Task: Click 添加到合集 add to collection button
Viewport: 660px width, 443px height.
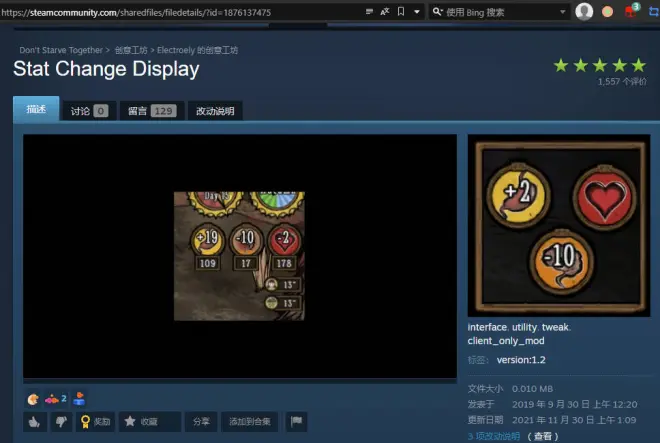Action: click(250, 422)
